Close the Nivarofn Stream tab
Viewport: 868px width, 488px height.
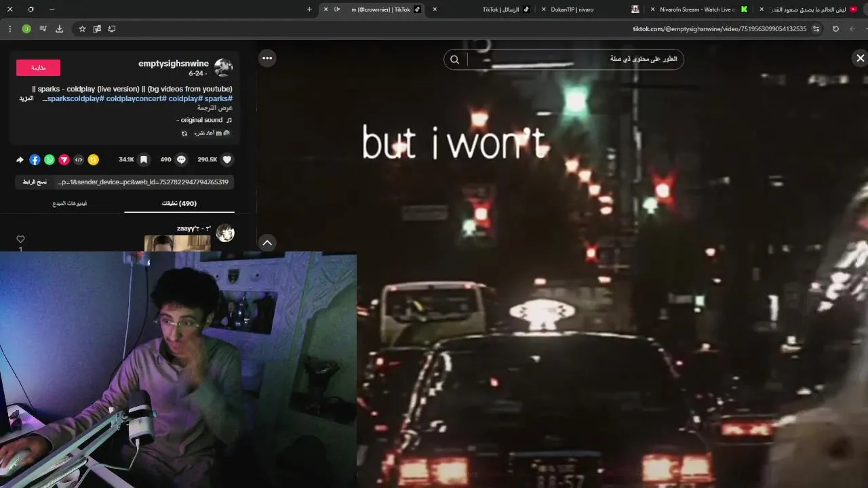click(x=652, y=9)
